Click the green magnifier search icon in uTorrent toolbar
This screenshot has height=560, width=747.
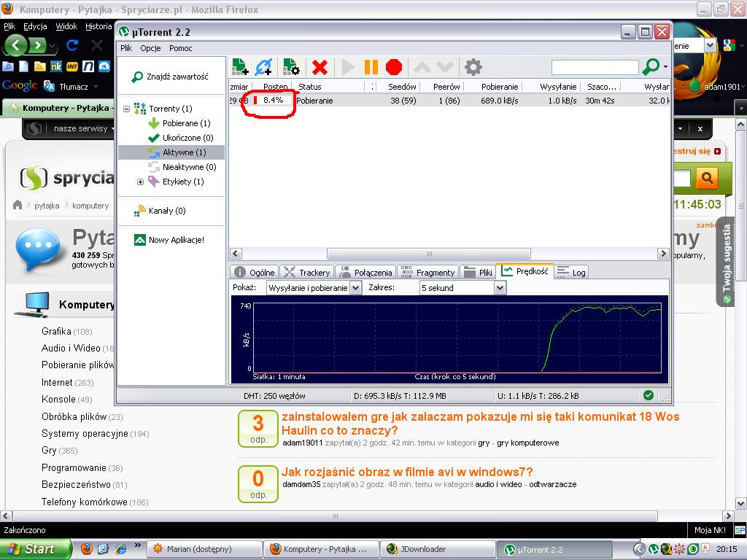coord(651,67)
